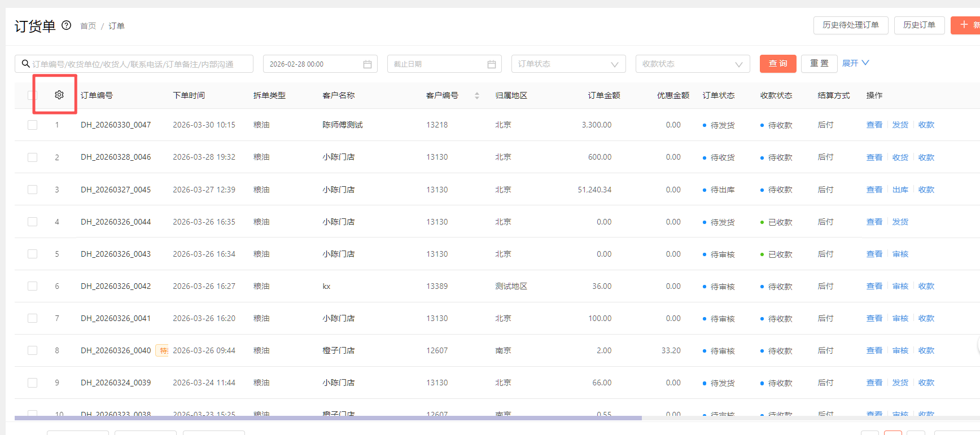Click the 特 tag on order DH_20260326_0040

(x=163, y=350)
